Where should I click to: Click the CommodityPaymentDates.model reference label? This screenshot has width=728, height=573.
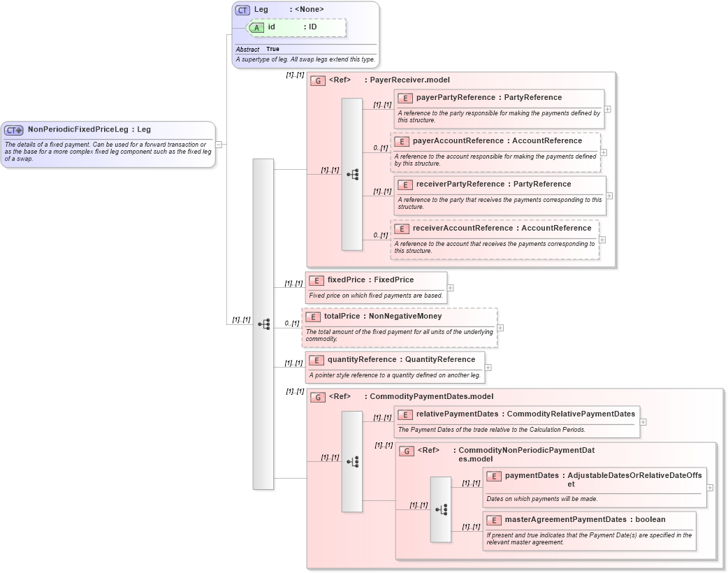[x=411, y=396]
